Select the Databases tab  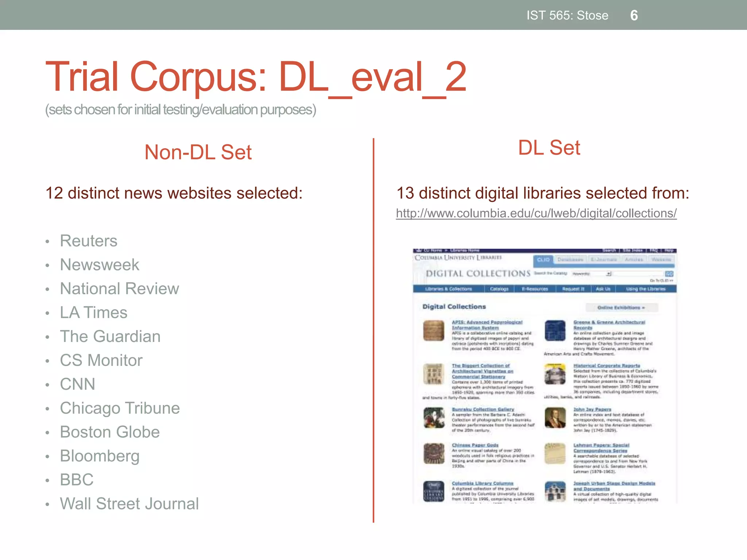tap(570, 260)
